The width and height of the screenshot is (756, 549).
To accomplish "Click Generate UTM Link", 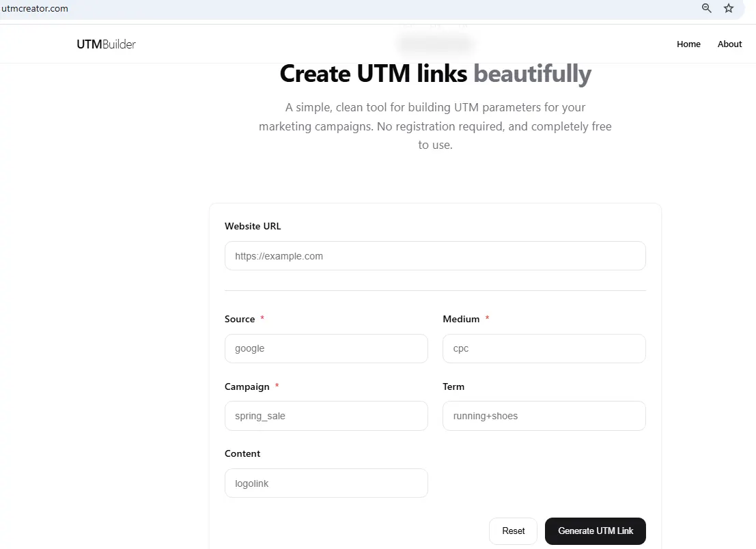I will 595,531.
